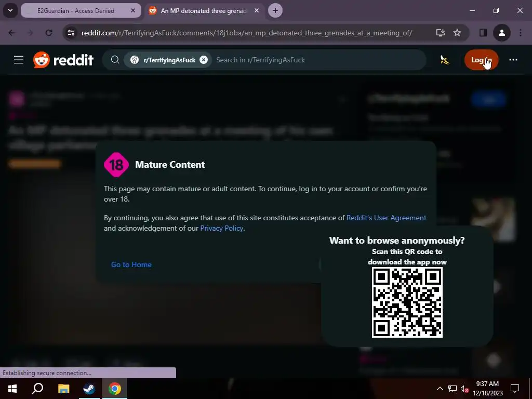
Task: Open a new browser tab
Action: pos(275,10)
